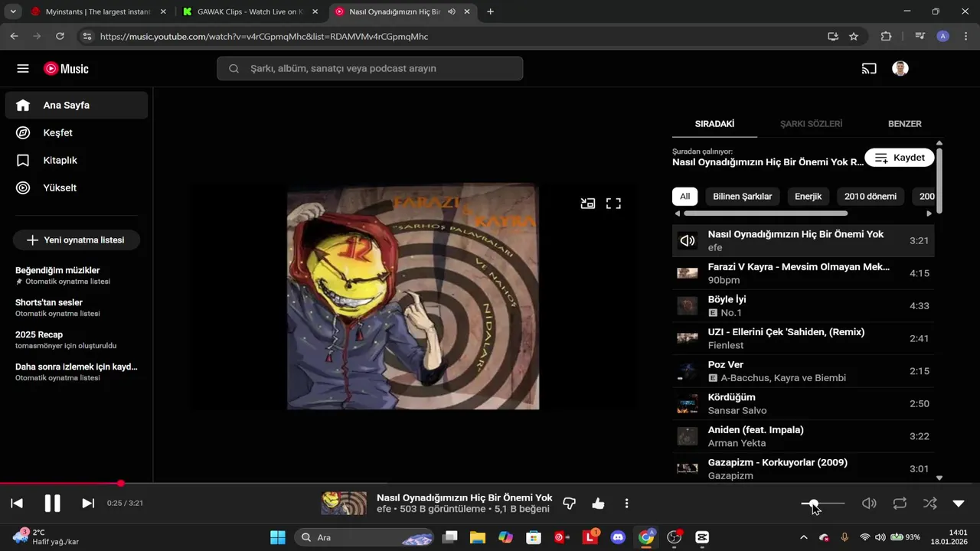Play Farazi V Kayra queue item
980x551 pixels.
pyautogui.click(x=803, y=273)
